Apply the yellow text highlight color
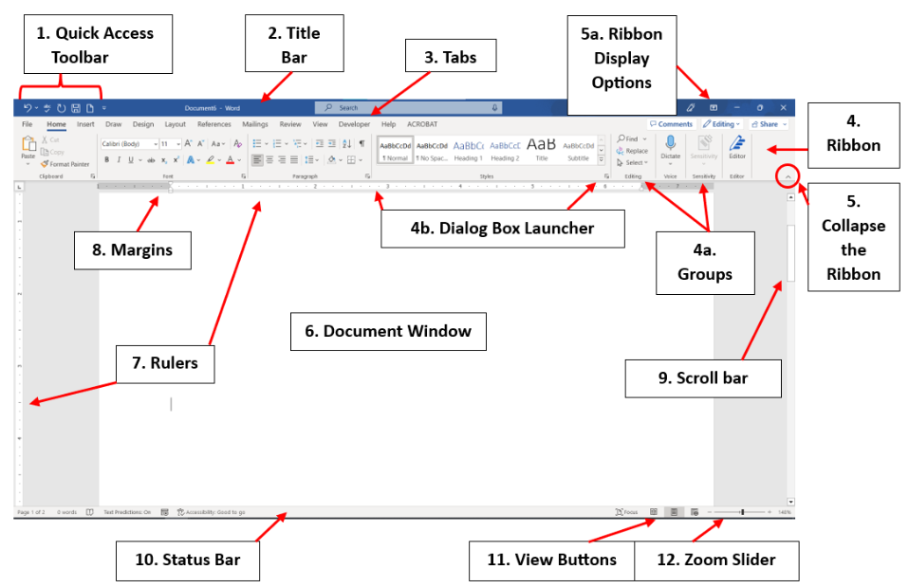This screenshot has width=909, height=588. click(x=211, y=160)
